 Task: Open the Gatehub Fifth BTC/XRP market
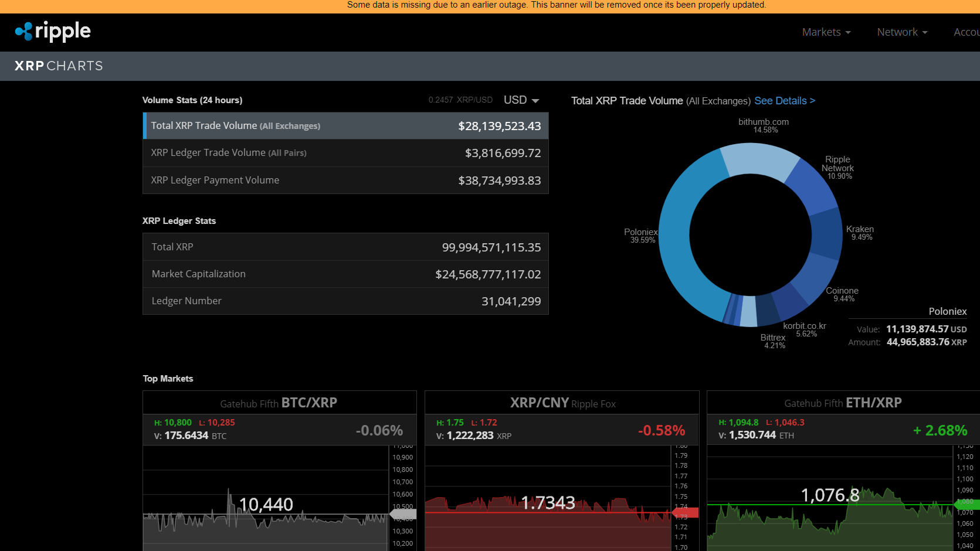click(279, 403)
